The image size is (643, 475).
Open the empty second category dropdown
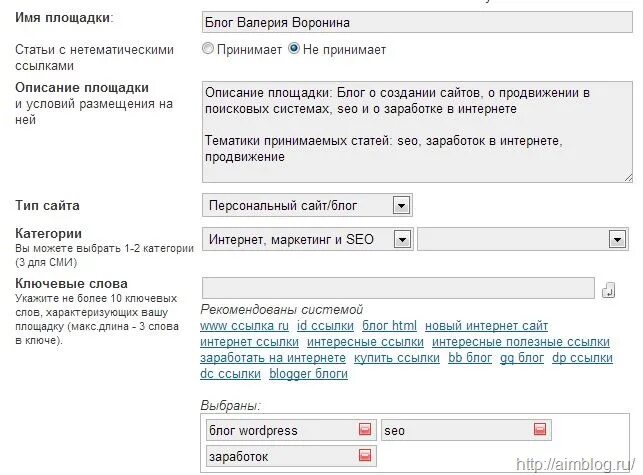[523, 239]
